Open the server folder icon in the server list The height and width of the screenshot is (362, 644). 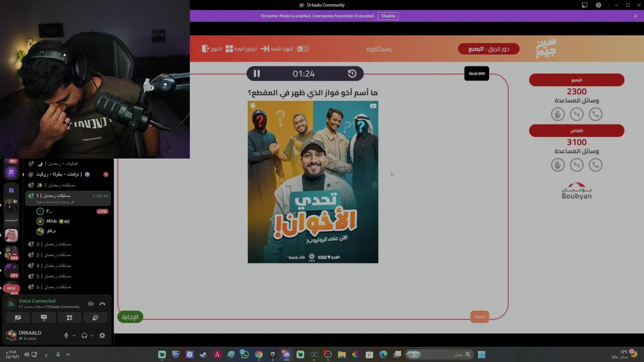(11, 190)
